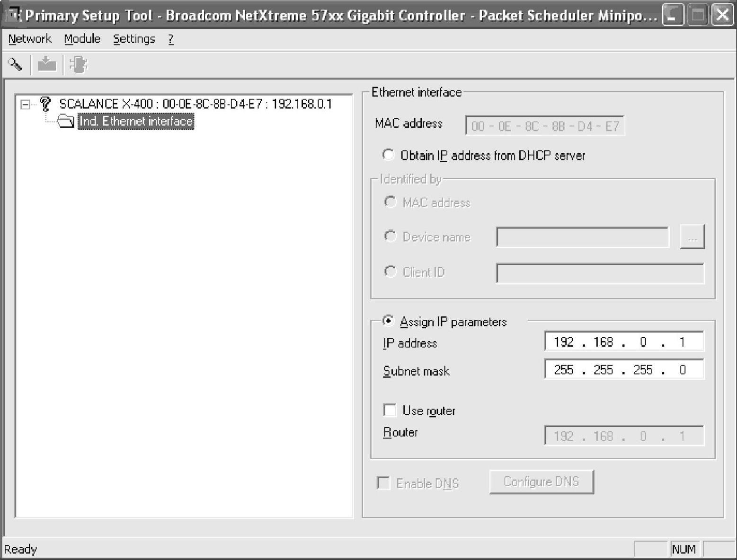Click the ellipsis button beside Device name
This screenshot has width=737, height=560.
692,236
